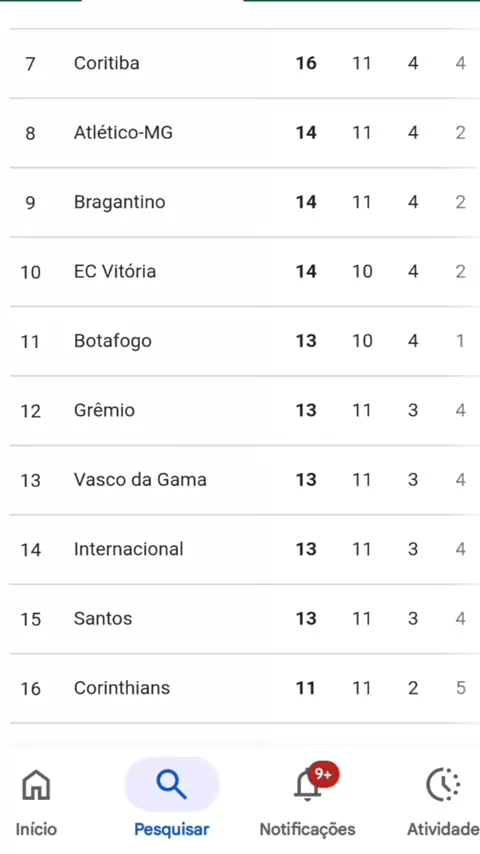This screenshot has height=854, width=480.
Task: Select the Atividade tab label
Action: click(x=443, y=829)
